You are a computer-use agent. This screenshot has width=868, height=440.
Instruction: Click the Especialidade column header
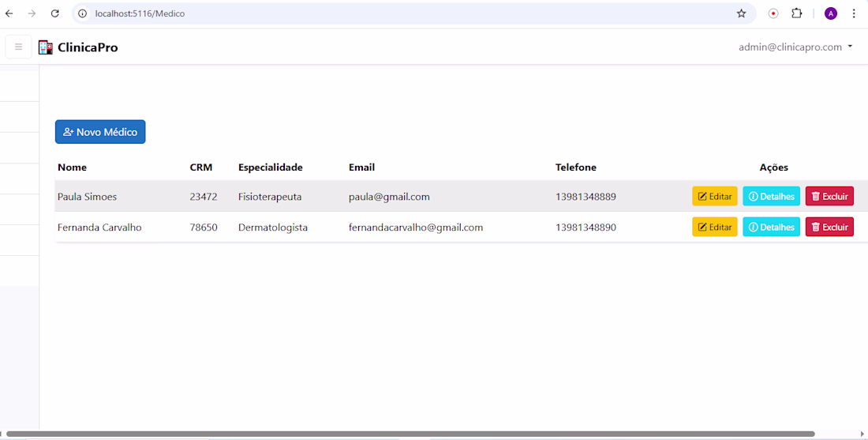pos(271,167)
